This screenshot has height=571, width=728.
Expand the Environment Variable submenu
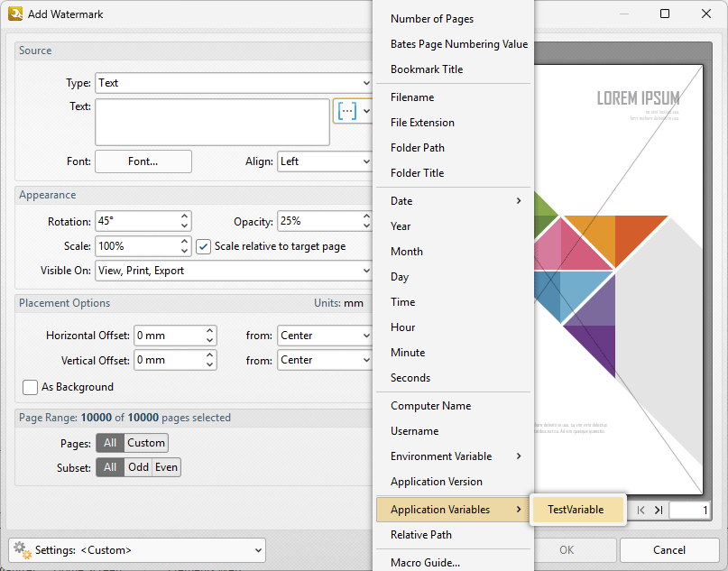click(x=453, y=456)
